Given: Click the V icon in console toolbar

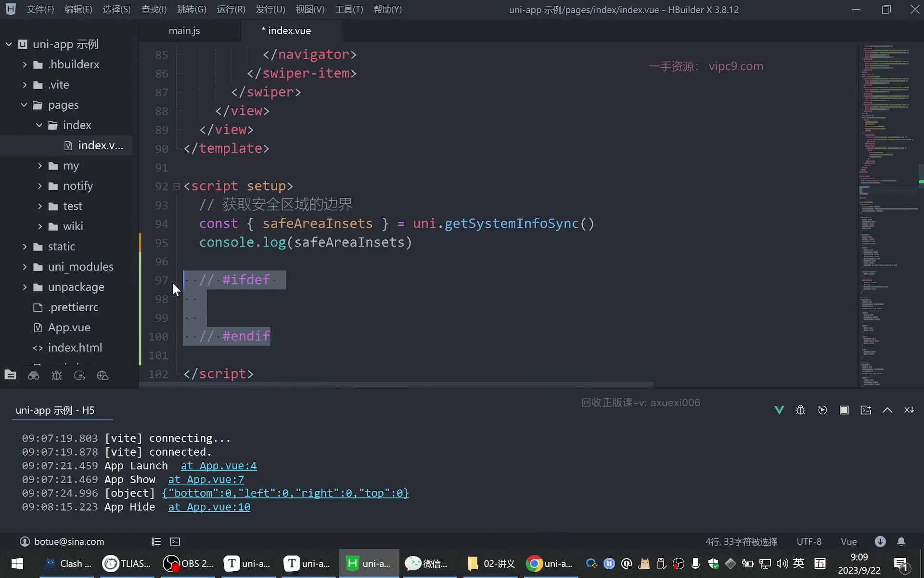Looking at the screenshot, I should coord(779,410).
